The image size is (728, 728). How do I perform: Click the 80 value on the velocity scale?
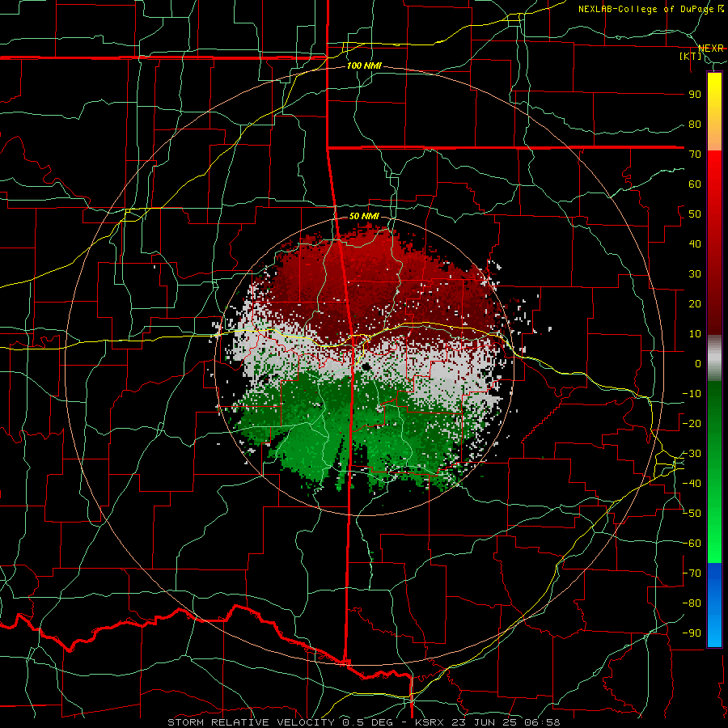[x=695, y=124]
